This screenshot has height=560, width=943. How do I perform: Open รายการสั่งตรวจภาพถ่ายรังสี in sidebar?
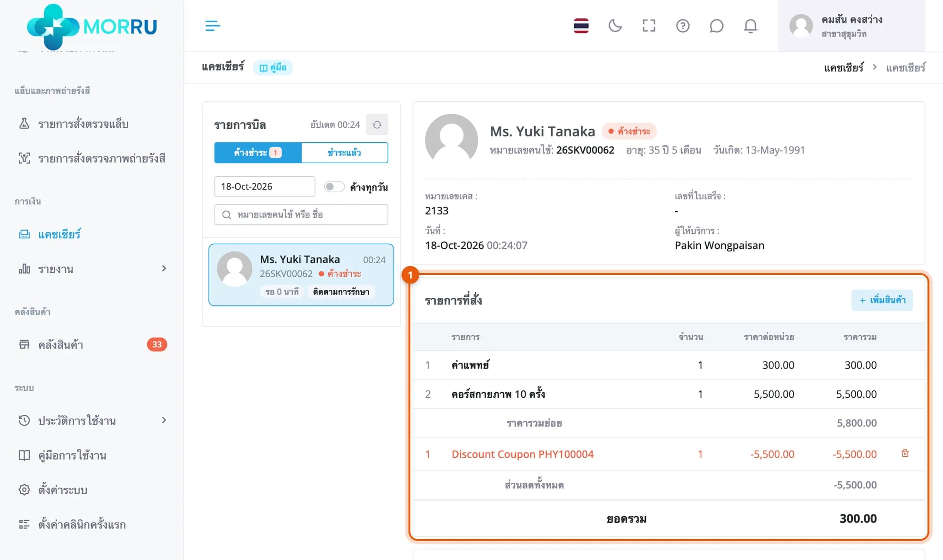click(x=92, y=158)
